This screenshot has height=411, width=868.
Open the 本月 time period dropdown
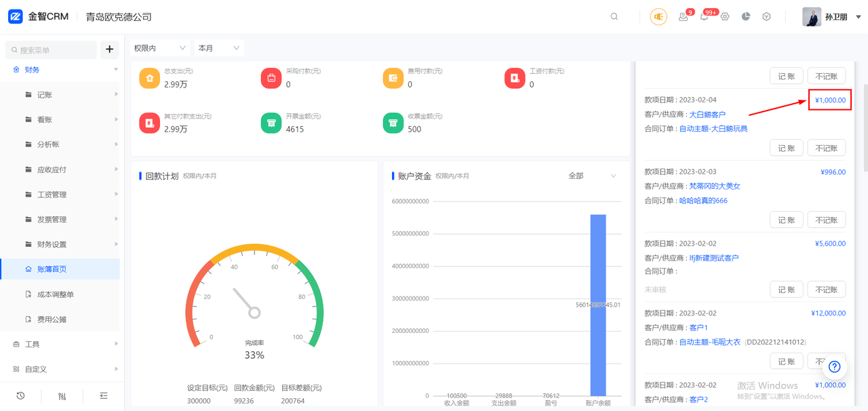218,48
